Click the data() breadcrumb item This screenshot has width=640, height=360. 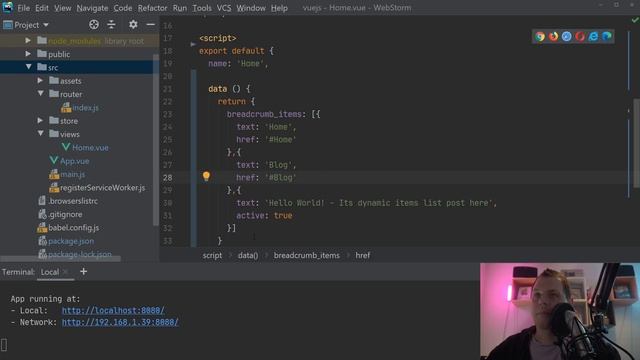coord(248,255)
